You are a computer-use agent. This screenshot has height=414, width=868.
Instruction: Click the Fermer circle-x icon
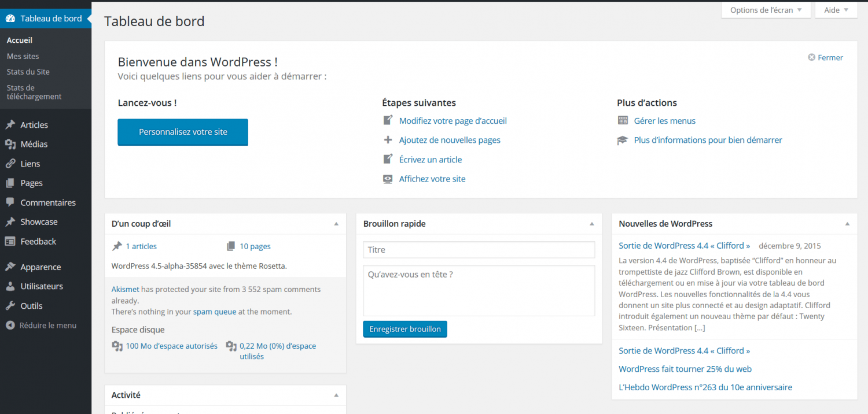812,57
